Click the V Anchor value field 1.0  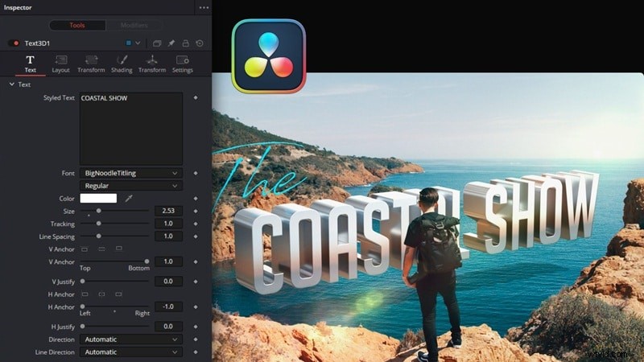(x=168, y=261)
